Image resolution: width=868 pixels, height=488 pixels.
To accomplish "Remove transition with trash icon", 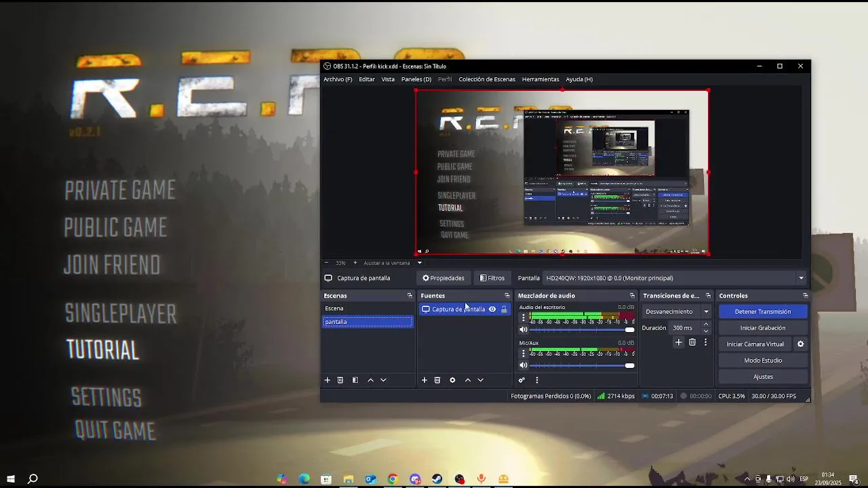I will (692, 342).
